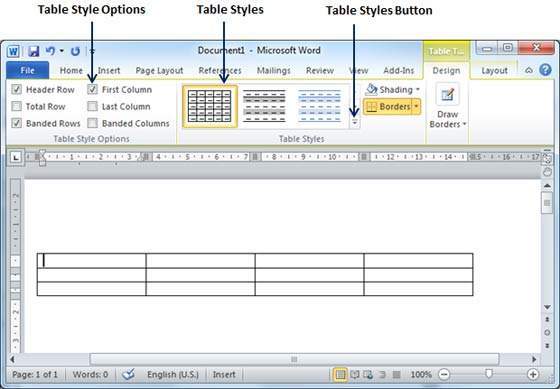Image resolution: width=560 pixels, height=389 pixels.
Task: Click the zoom slider handle
Action: (489, 374)
